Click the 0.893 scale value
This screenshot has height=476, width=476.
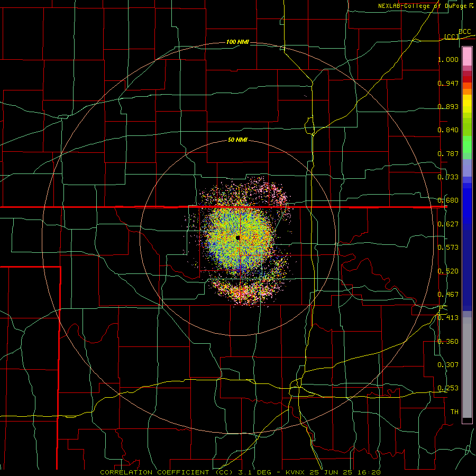448,106
